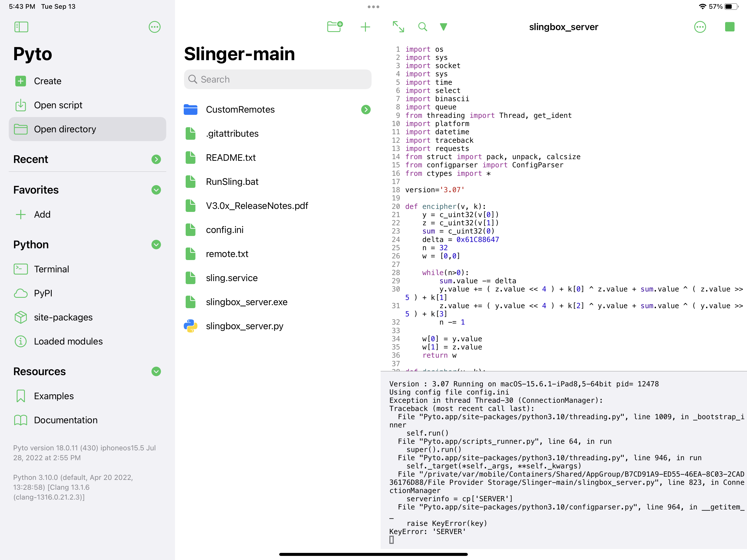
Task: Open the Python Terminal
Action: pyautogui.click(x=51, y=269)
